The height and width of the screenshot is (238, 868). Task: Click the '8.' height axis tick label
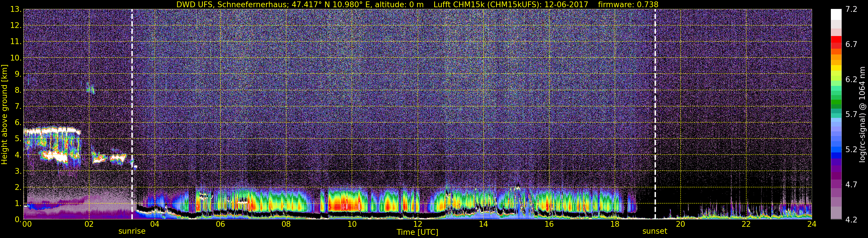click(x=18, y=90)
